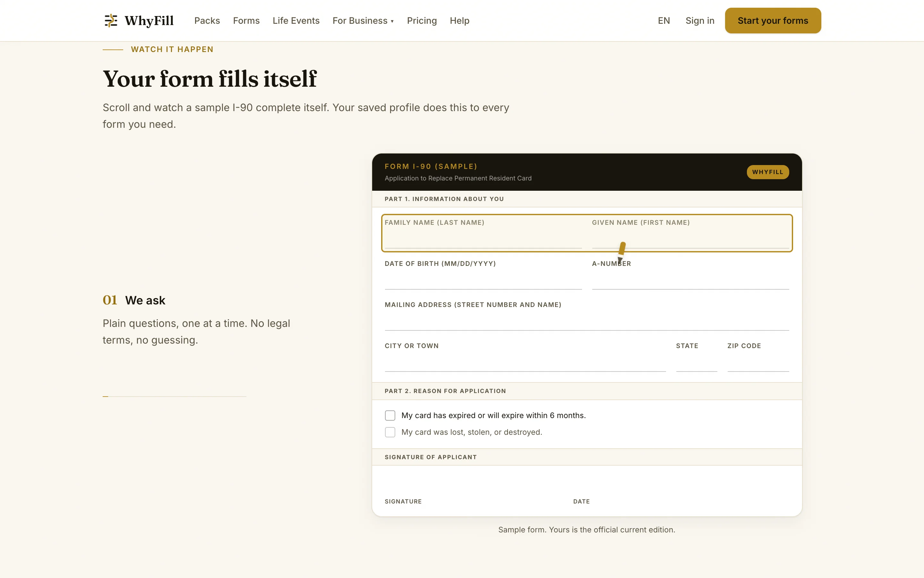Click 'PART 1. INFORMATION ABOUT YOU' header

pyautogui.click(x=444, y=199)
